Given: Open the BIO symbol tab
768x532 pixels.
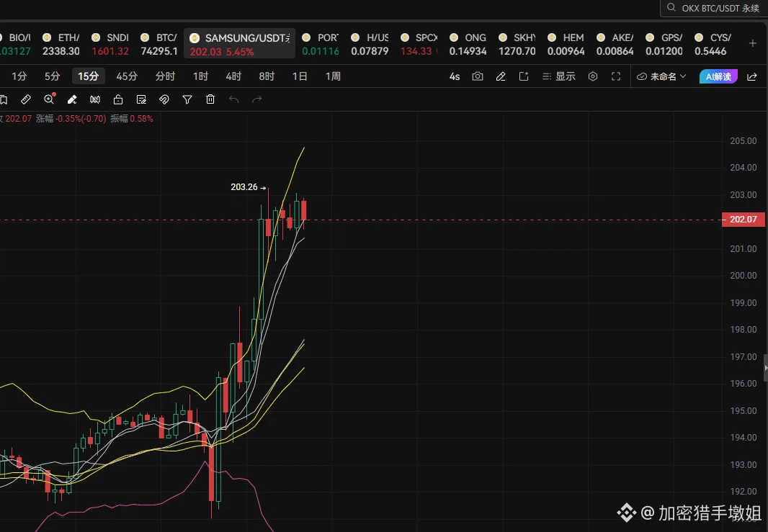Looking at the screenshot, I should pyautogui.click(x=15, y=44).
